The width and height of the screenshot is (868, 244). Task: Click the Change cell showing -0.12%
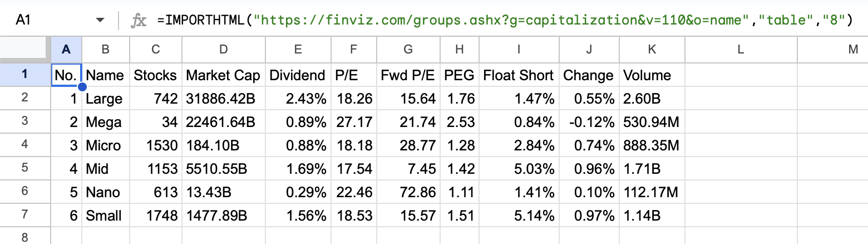click(x=589, y=122)
